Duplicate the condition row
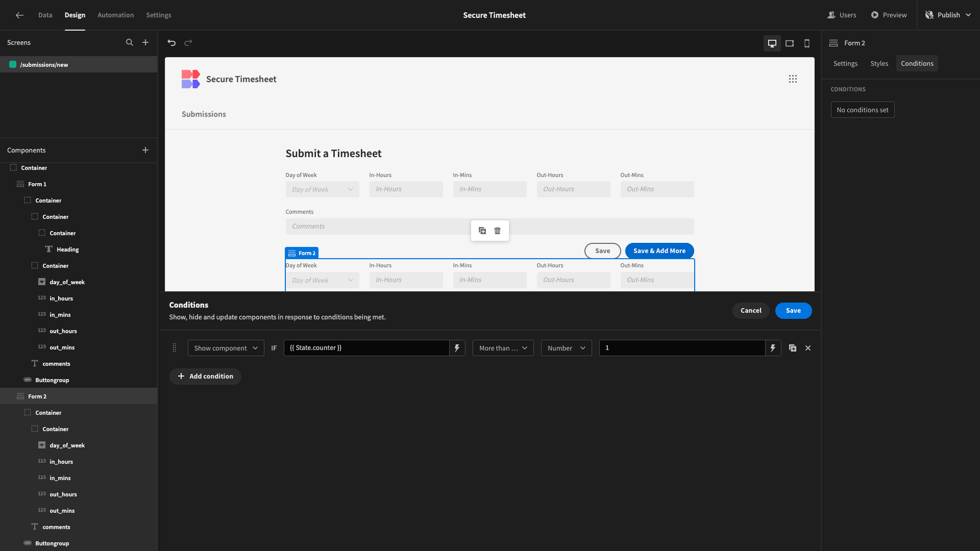 click(793, 348)
